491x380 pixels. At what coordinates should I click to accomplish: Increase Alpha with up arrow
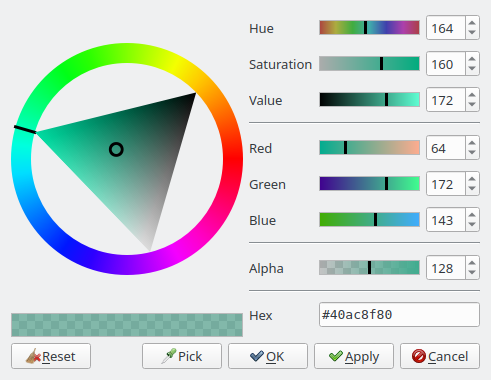pos(472,263)
